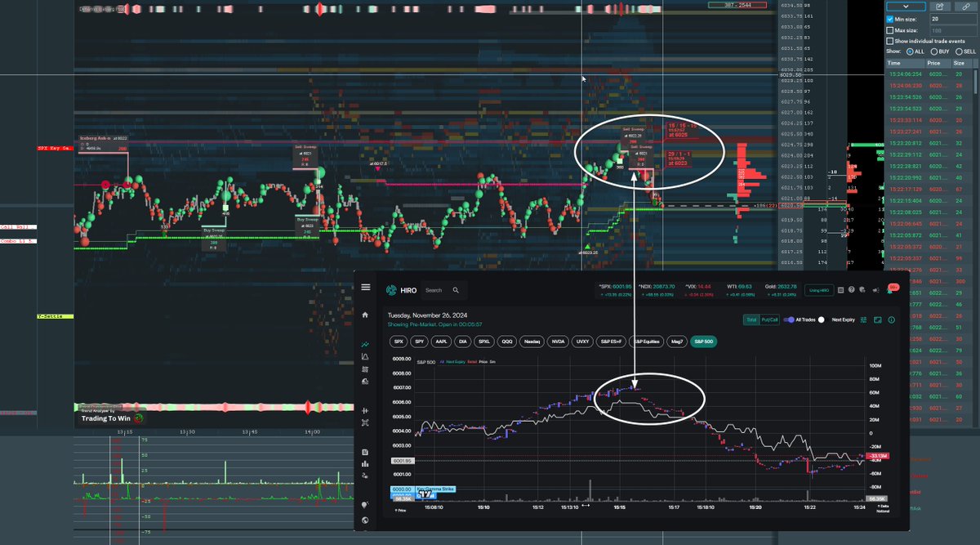
Task: Select the Nasdaq ticker tab
Action: pos(532,342)
